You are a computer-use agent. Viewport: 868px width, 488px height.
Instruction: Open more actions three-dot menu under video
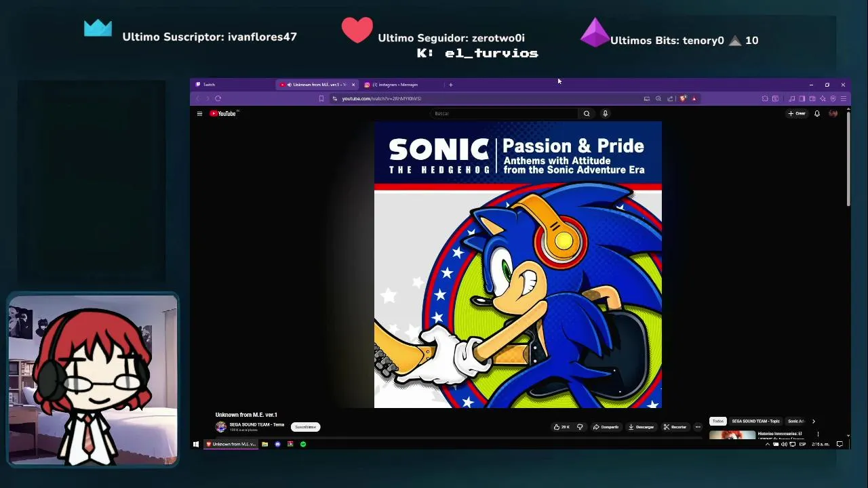[x=698, y=427]
